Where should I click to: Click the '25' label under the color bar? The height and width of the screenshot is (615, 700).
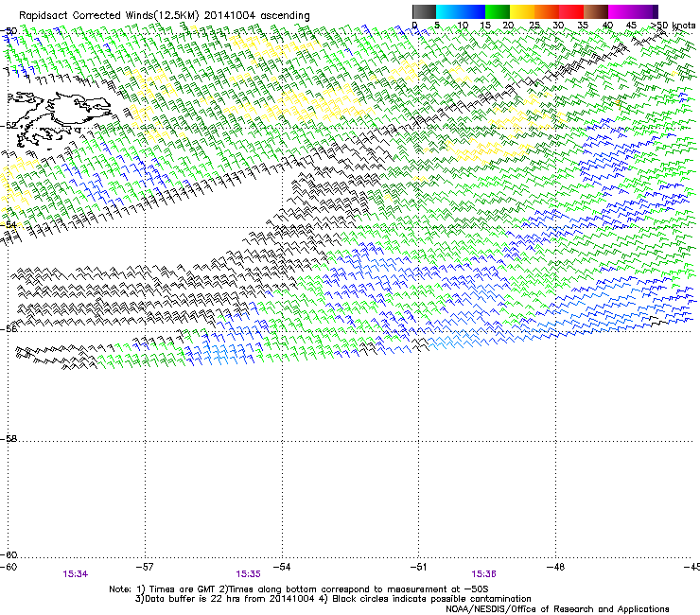click(534, 25)
